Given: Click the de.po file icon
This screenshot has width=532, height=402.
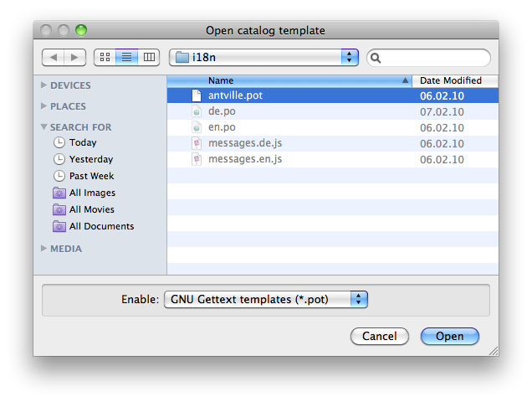Looking at the screenshot, I should [x=197, y=111].
